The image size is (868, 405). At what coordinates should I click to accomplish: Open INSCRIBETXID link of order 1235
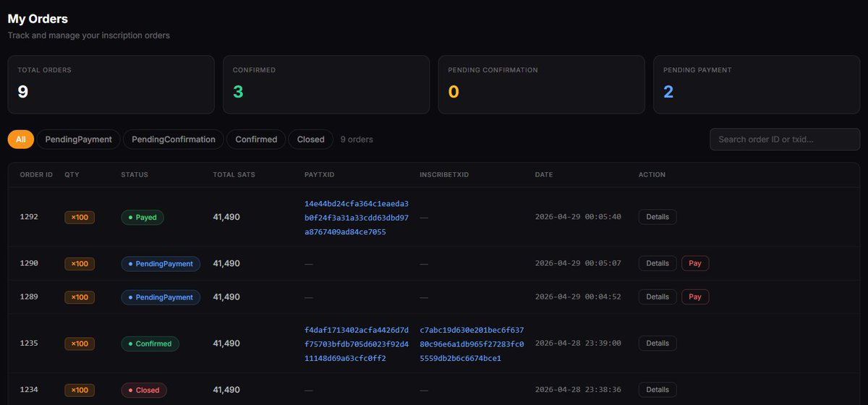pyautogui.click(x=472, y=344)
